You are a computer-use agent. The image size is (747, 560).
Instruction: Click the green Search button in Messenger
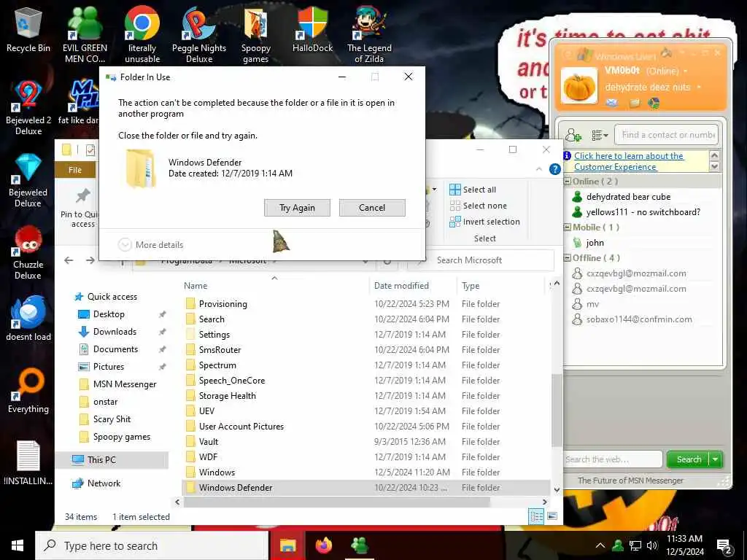point(689,459)
